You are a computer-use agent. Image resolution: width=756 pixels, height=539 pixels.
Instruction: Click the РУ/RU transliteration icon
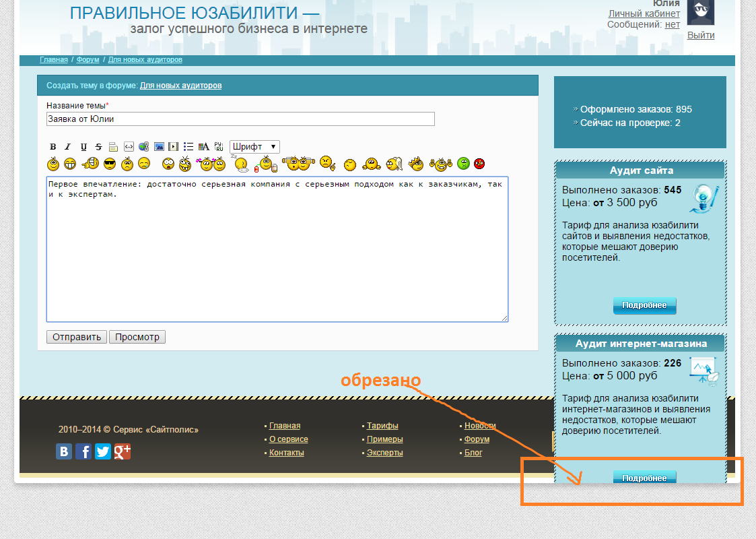click(x=219, y=147)
